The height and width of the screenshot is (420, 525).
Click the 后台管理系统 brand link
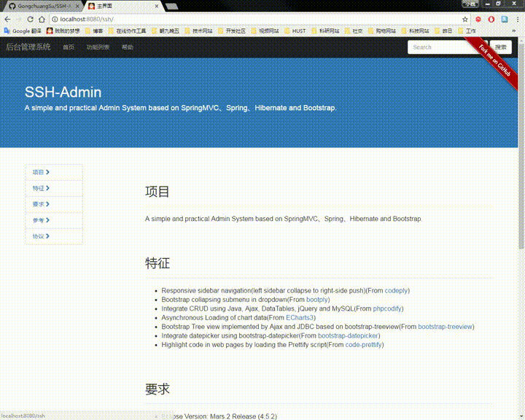click(x=28, y=47)
